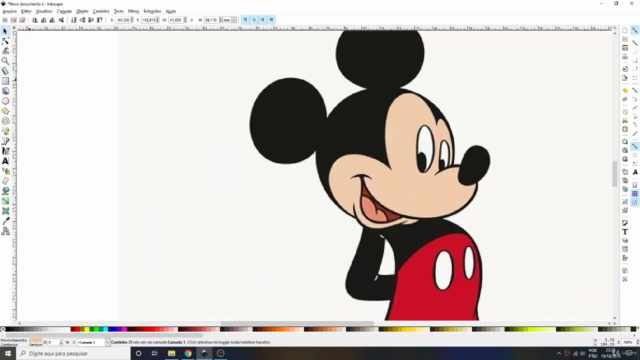Toggle snap text anchors and baselines button
Viewport: 640px width, 360px height.
635,172
